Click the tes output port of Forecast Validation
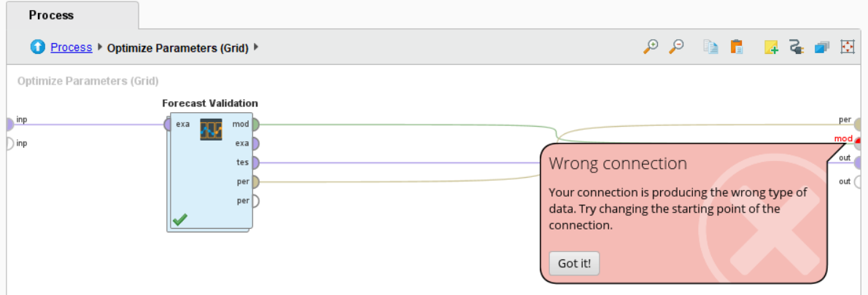 tap(255, 162)
